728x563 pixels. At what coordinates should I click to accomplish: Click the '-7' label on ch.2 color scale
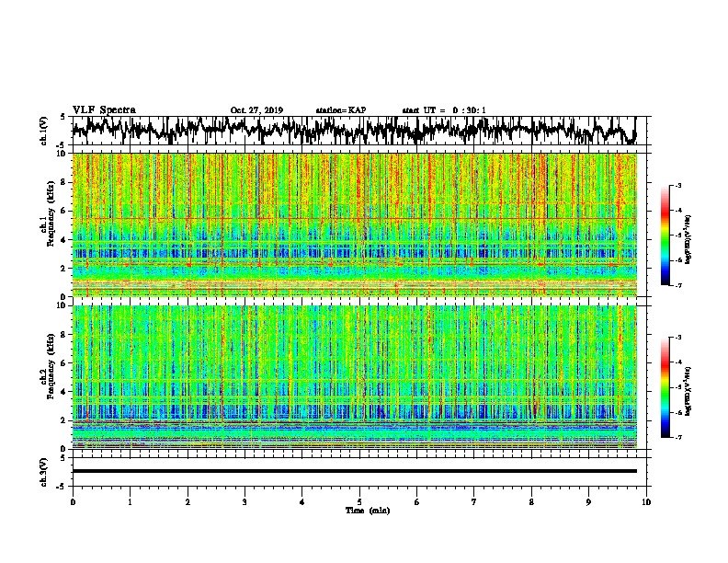677,438
